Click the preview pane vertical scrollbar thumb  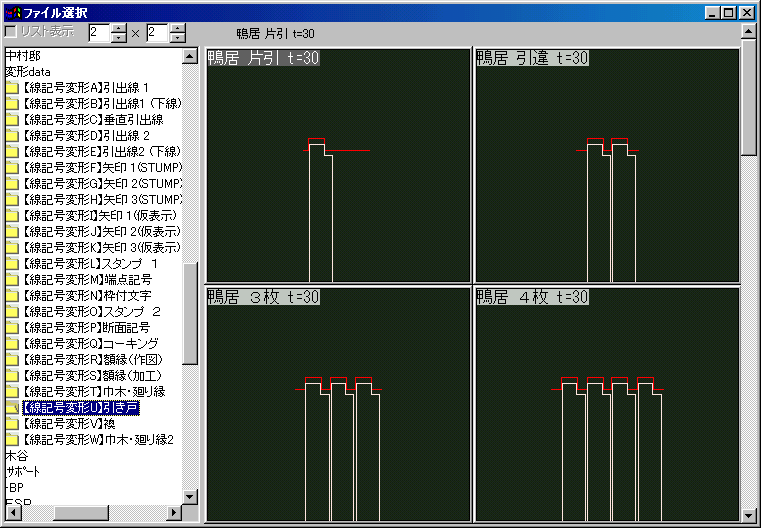coord(749,97)
